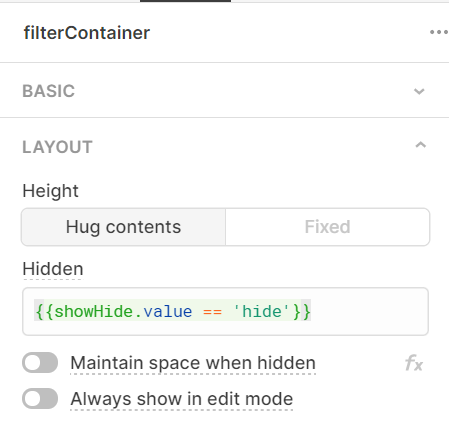Open the filterContainer three-dot options menu
The height and width of the screenshot is (427, 449).
coord(439,32)
